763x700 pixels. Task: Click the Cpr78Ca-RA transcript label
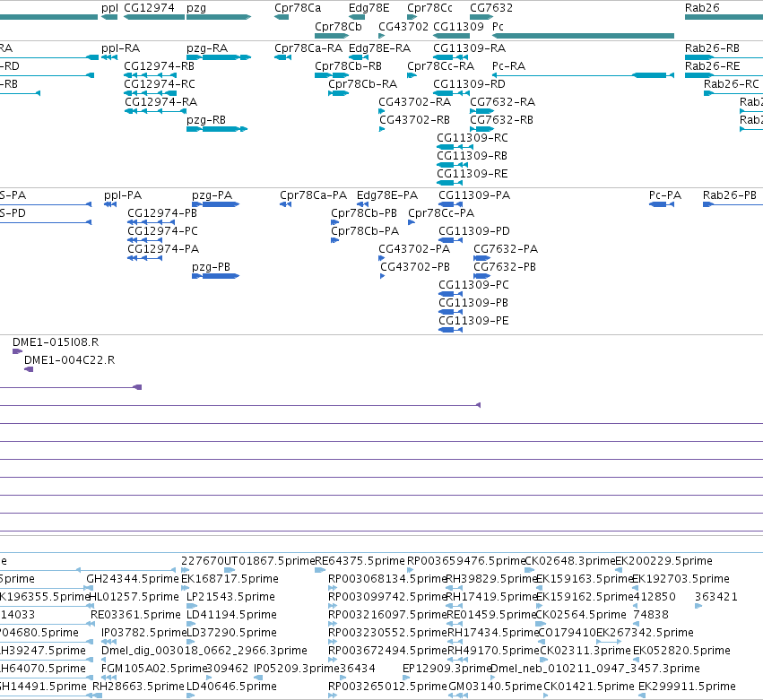(308, 48)
